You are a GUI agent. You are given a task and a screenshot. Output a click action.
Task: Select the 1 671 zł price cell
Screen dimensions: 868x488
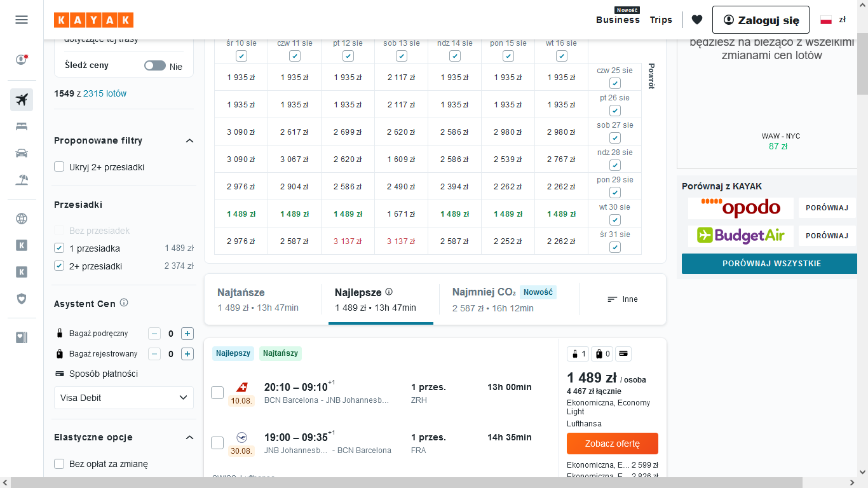pyautogui.click(x=402, y=214)
